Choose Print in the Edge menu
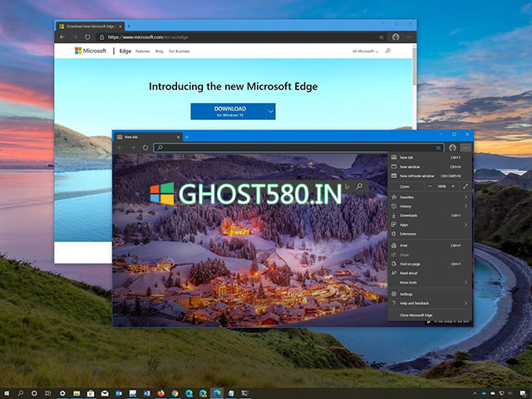The image size is (532, 399). pos(430,245)
